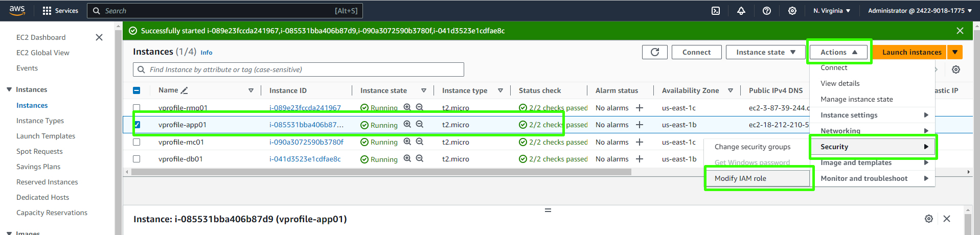The height and width of the screenshot is (235, 980).
Task: Close the vprofile-app01 detail panel
Action: [947, 219]
